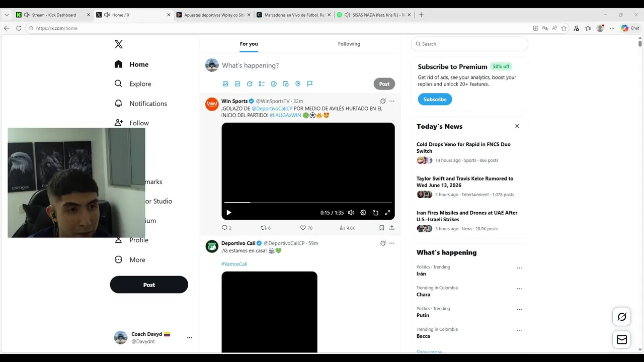Share the Win Sports post
This screenshot has width=644, height=362.
pos(392,228)
